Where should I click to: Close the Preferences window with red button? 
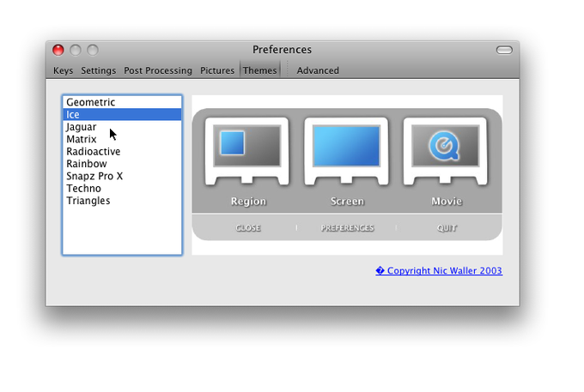click(58, 50)
